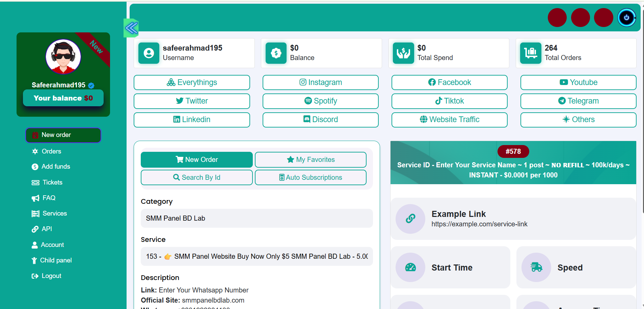Click the service name banner text
The height and width of the screenshot is (309, 644).
click(x=513, y=170)
